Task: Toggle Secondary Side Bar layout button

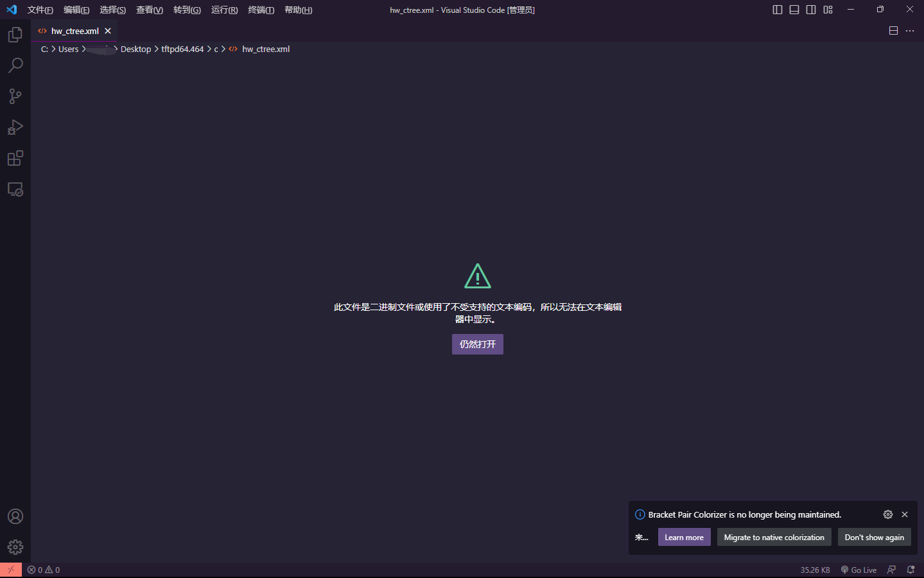Action: [811, 10]
